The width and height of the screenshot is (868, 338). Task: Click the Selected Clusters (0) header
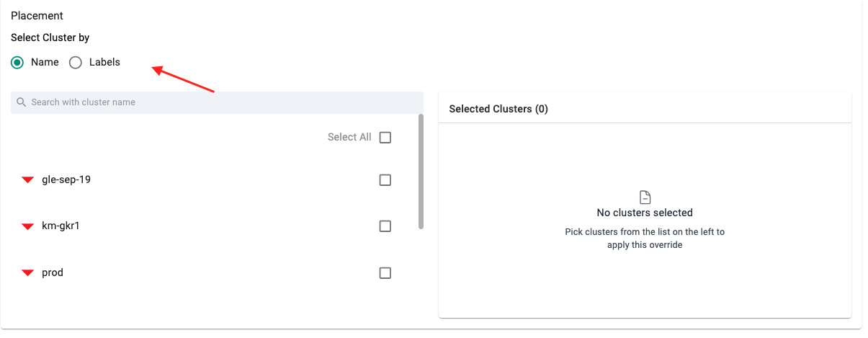click(498, 109)
